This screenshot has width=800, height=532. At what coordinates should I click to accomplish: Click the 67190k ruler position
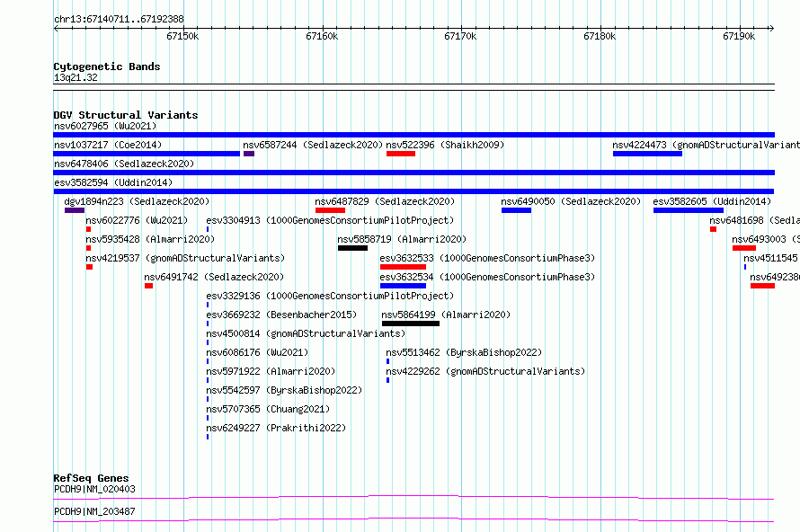(739, 36)
